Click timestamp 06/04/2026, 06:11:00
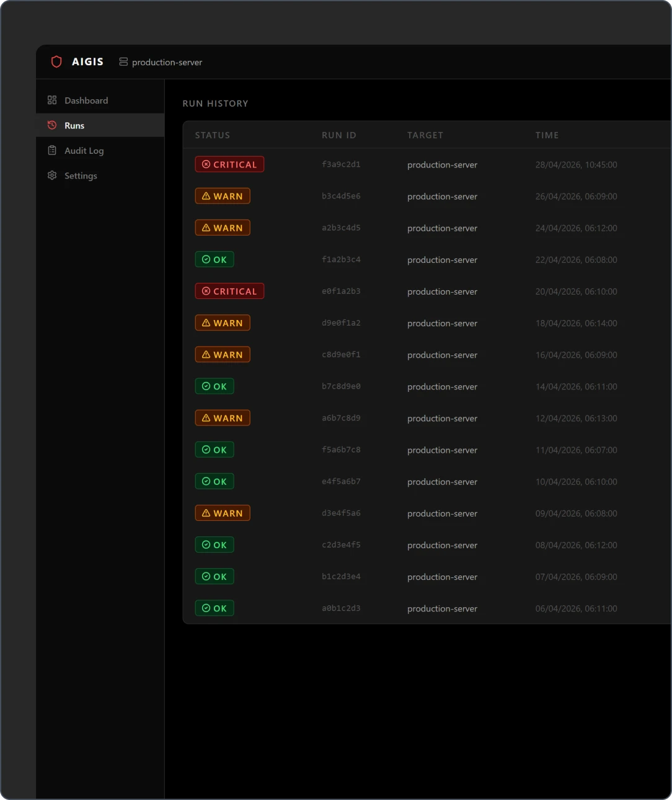The width and height of the screenshot is (672, 800). pyautogui.click(x=577, y=608)
